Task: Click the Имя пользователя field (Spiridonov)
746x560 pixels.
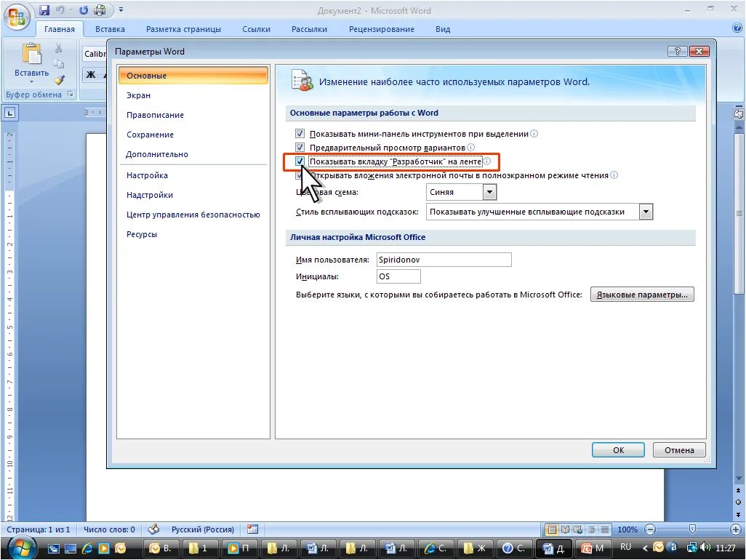Action: coord(444,260)
